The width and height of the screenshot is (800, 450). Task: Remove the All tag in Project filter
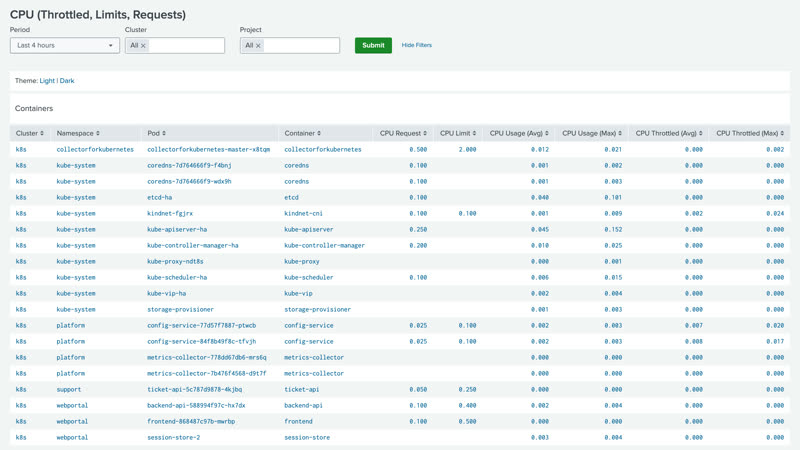258,45
